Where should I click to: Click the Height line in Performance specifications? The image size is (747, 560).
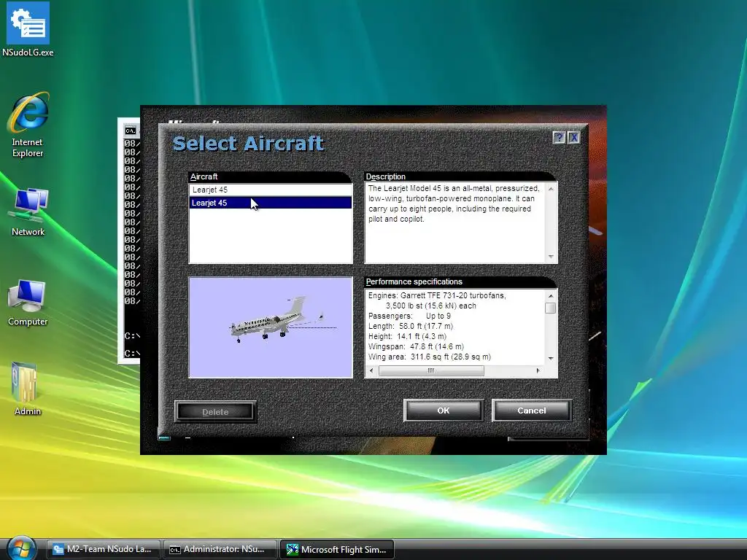[407, 336]
